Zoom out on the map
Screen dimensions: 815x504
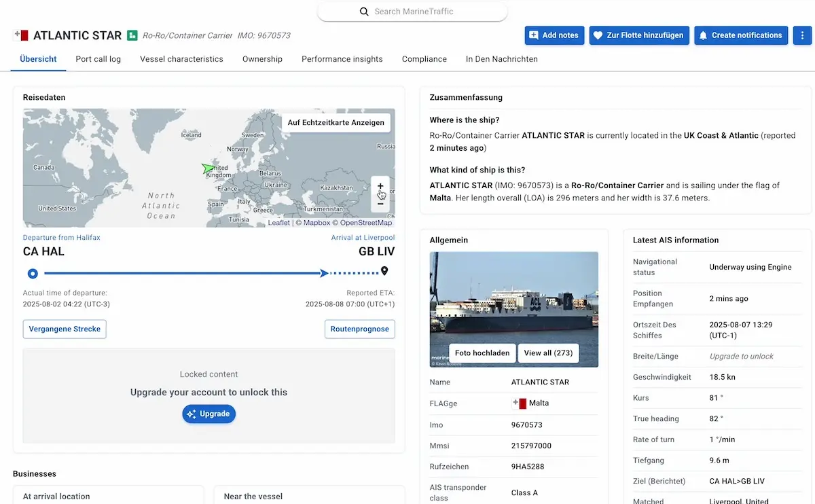pos(380,203)
